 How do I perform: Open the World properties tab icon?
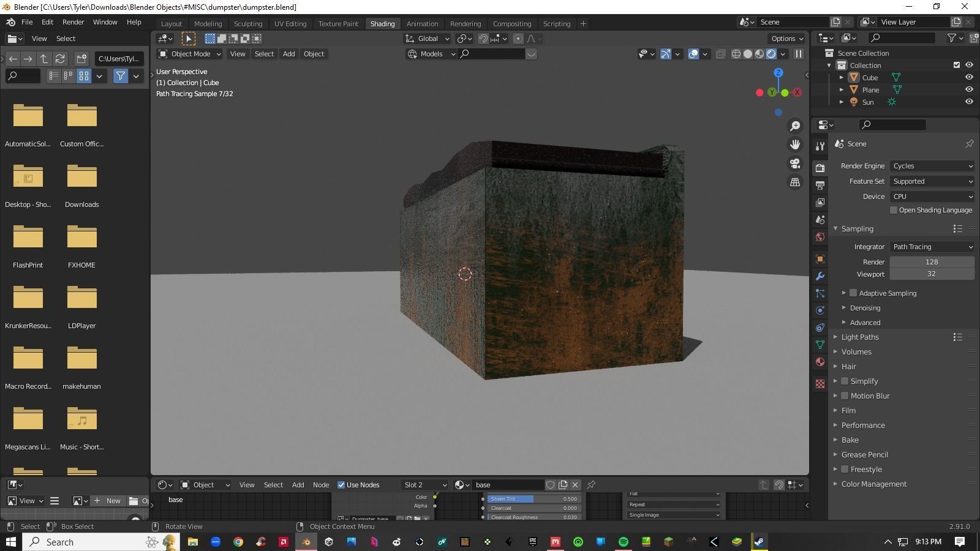pos(820,237)
